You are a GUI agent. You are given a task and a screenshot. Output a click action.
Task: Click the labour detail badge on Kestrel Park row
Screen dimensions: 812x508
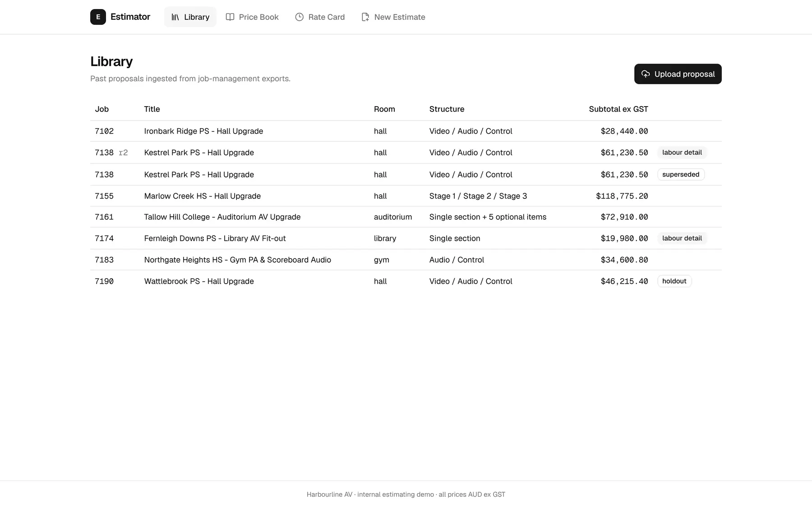pos(682,153)
